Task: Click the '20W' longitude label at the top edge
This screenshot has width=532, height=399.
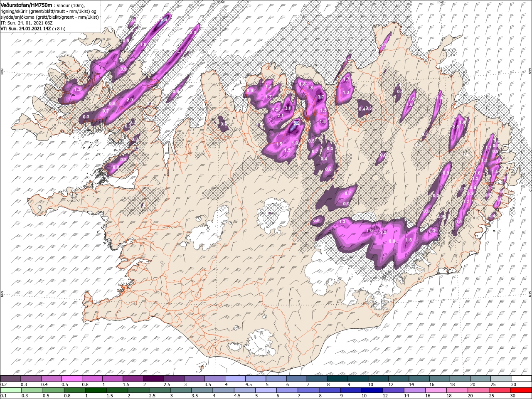Action: 221,2
